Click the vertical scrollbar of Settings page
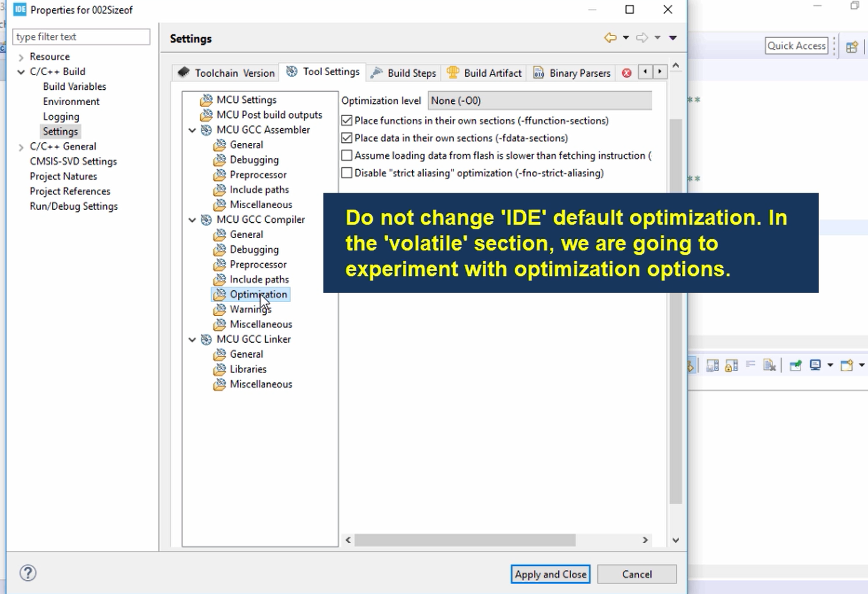This screenshot has height=594, width=868. coord(675,311)
